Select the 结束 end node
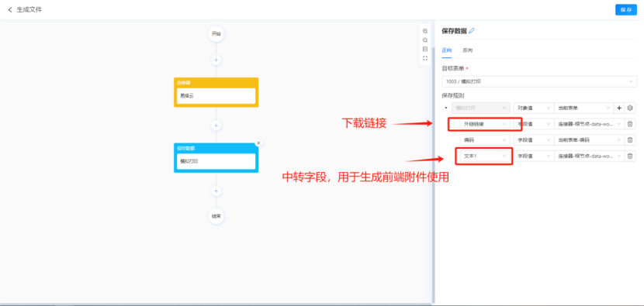Viewport: 644px width, 306px height. pos(216,216)
